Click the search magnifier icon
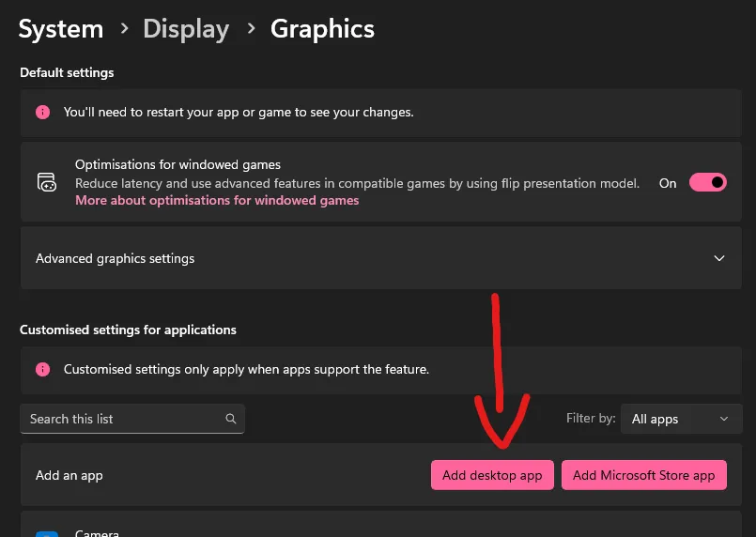The height and width of the screenshot is (537, 756). click(231, 419)
